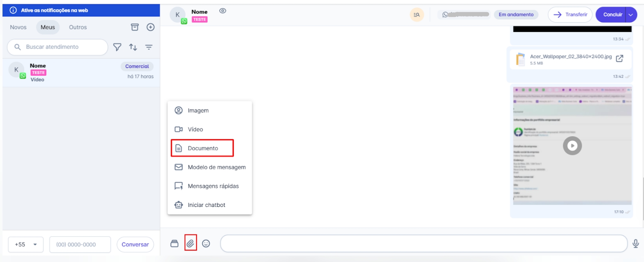Open the +55 country code dropdown

(x=26, y=244)
